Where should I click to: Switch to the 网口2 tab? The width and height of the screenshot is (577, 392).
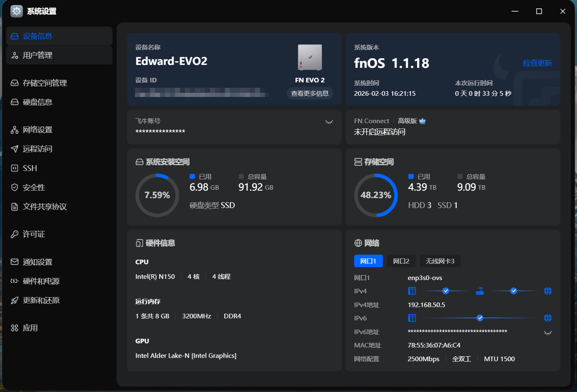pos(401,261)
